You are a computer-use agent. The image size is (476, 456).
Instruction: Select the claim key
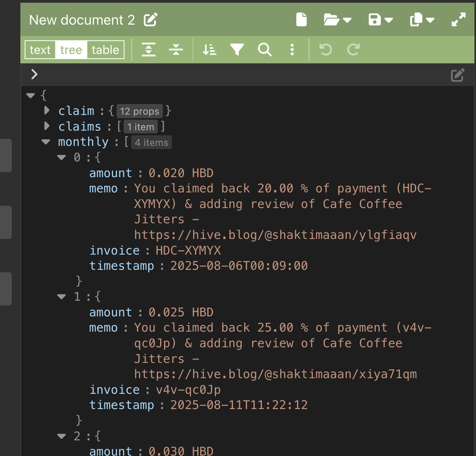76,111
